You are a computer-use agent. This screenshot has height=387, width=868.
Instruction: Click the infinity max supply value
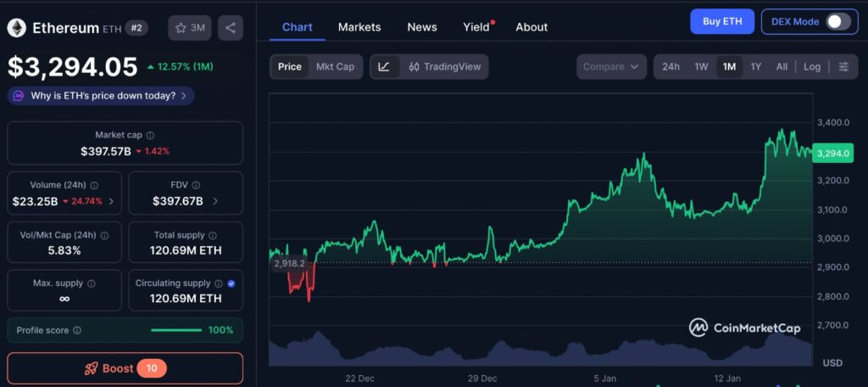[x=64, y=299]
